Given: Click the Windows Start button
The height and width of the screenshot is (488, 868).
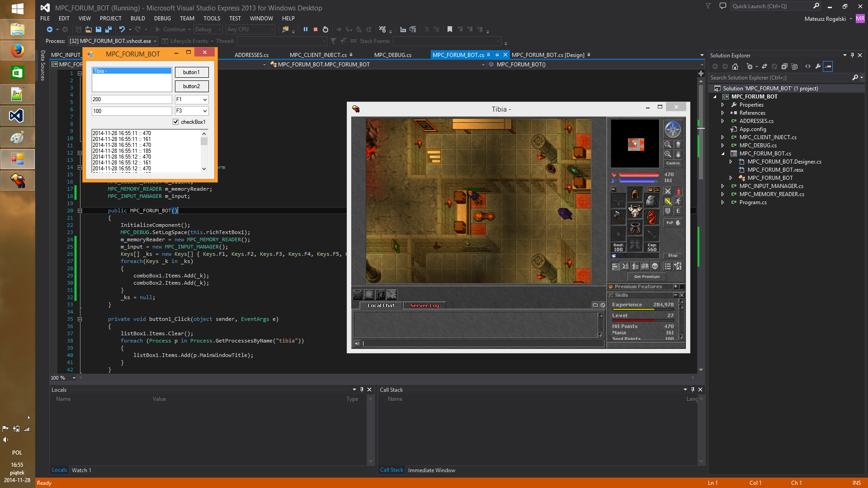Looking at the screenshot, I should click(x=17, y=9).
